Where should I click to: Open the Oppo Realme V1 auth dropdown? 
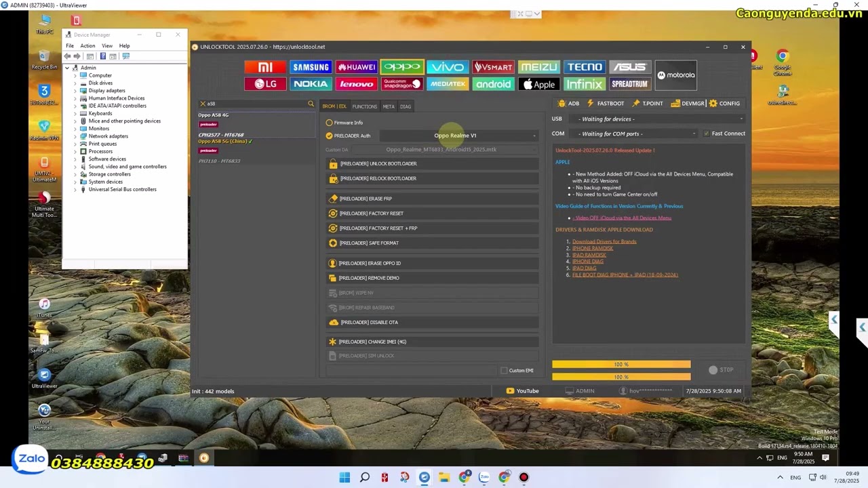pyautogui.click(x=458, y=136)
